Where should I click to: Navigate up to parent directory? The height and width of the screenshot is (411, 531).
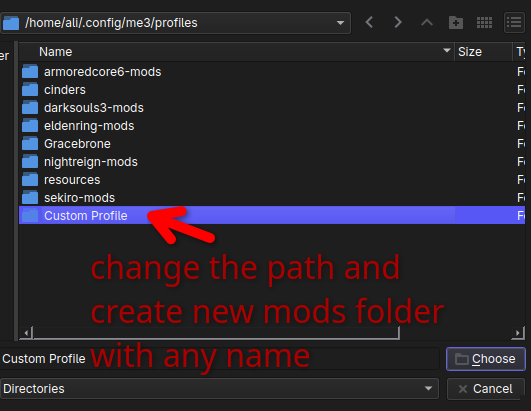(x=427, y=23)
